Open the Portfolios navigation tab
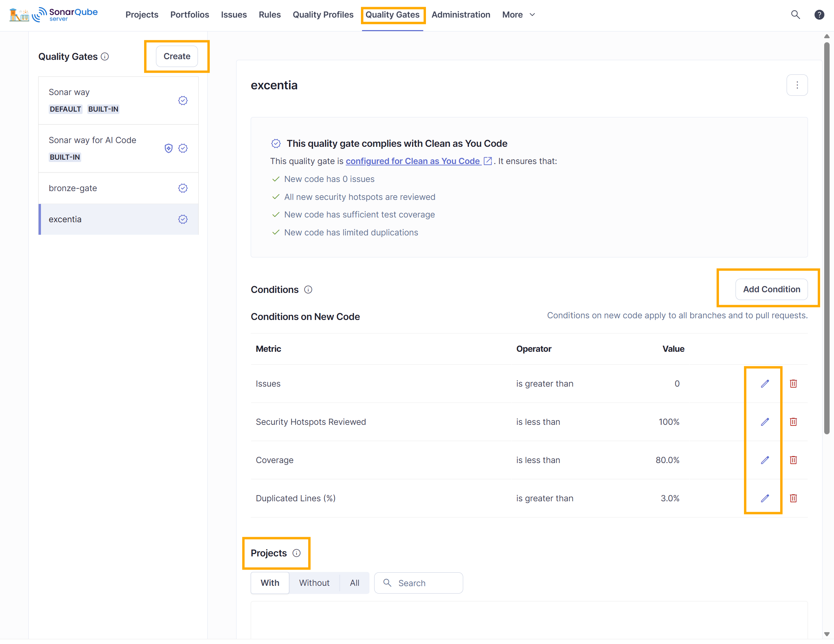 point(189,15)
